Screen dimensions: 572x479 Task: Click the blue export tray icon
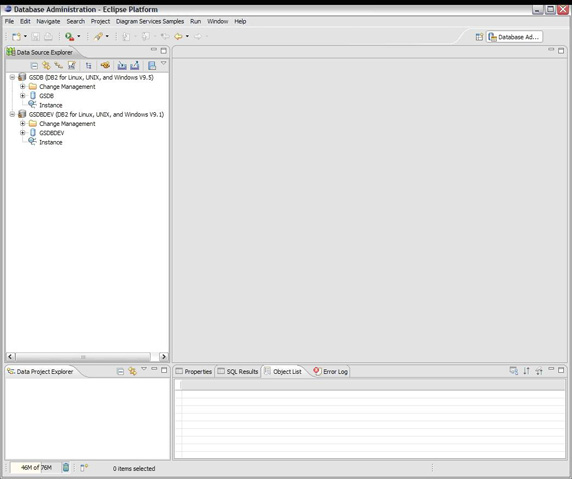(x=135, y=66)
